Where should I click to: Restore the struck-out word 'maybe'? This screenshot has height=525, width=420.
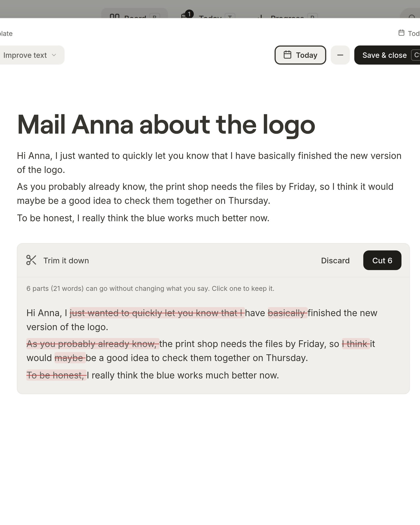(x=70, y=358)
